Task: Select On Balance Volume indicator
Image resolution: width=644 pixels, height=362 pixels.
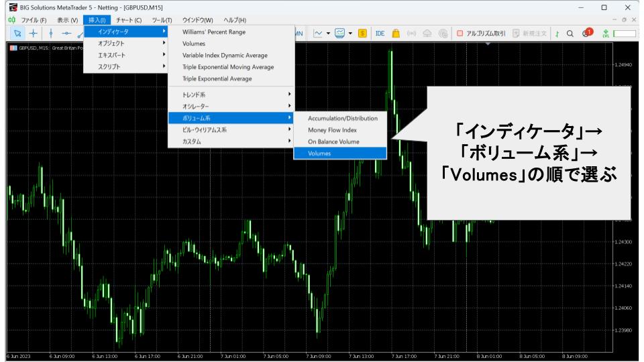Action: [x=340, y=141]
